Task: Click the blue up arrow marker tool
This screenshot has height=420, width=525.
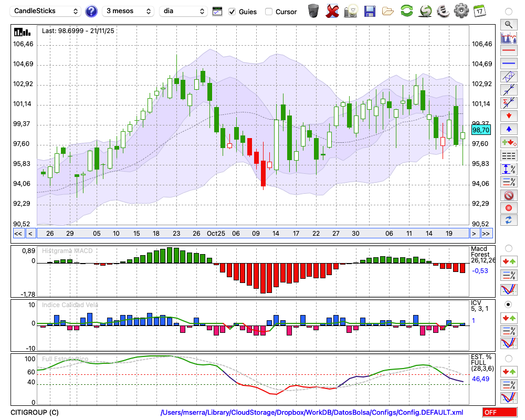Action: [x=509, y=129]
